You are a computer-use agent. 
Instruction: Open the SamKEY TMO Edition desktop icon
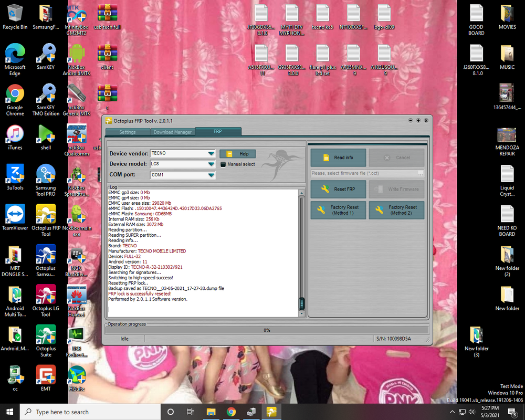pyautogui.click(x=46, y=100)
